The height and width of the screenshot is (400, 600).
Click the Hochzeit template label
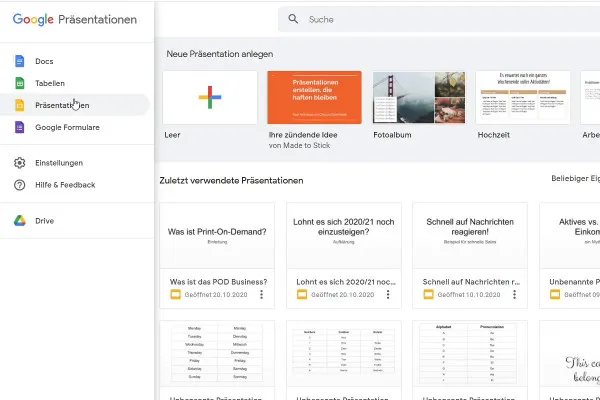[494, 135]
